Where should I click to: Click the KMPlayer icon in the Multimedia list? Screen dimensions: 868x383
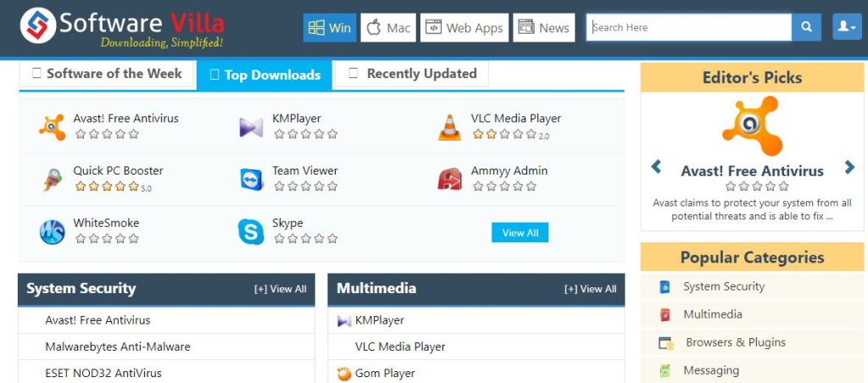pos(344,320)
